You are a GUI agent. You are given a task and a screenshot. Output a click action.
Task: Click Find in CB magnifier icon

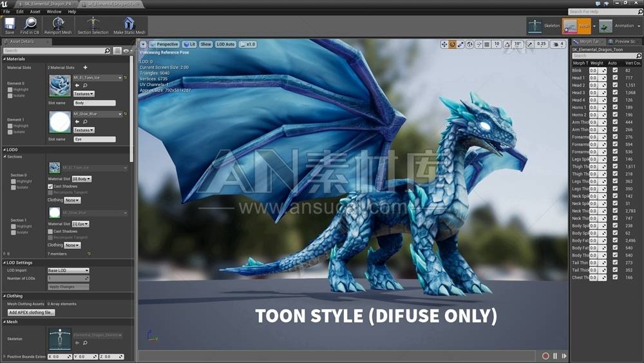[30, 23]
